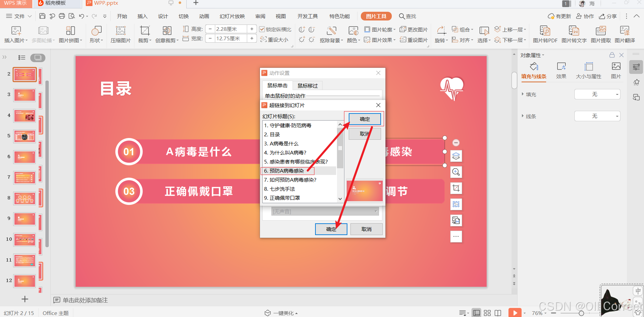Open Picture Outline (图片轮廓) dropdown
Image resolution: width=644 pixels, height=317 pixels.
coord(380,30)
